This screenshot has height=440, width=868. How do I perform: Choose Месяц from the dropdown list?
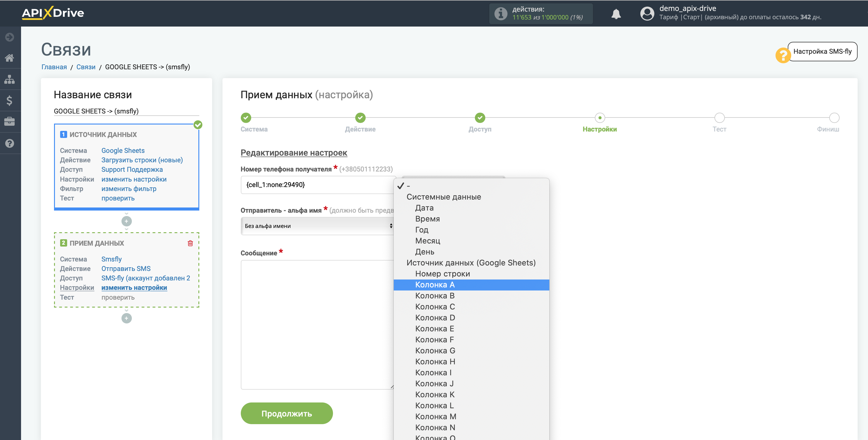472,241
